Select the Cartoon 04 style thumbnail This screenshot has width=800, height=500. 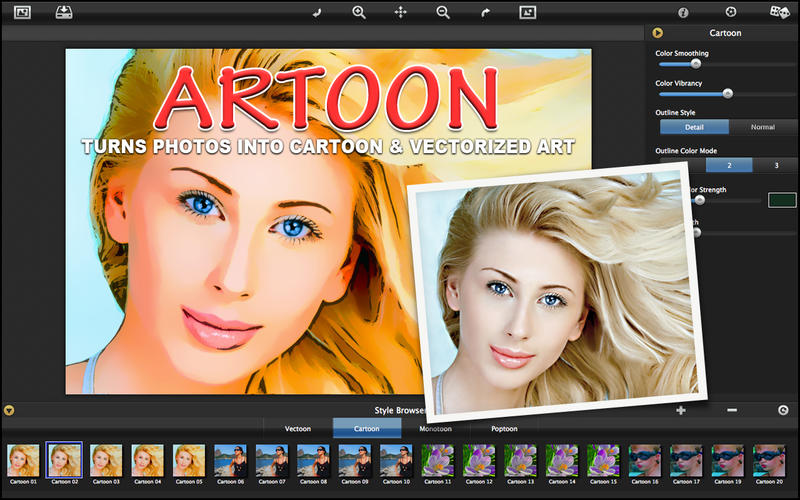click(147, 461)
